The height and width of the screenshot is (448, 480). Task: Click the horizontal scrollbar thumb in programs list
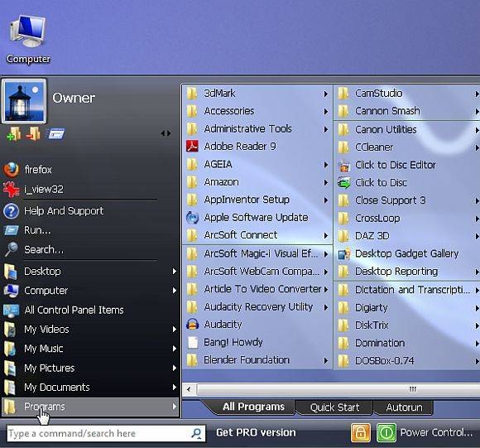(x=338, y=390)
